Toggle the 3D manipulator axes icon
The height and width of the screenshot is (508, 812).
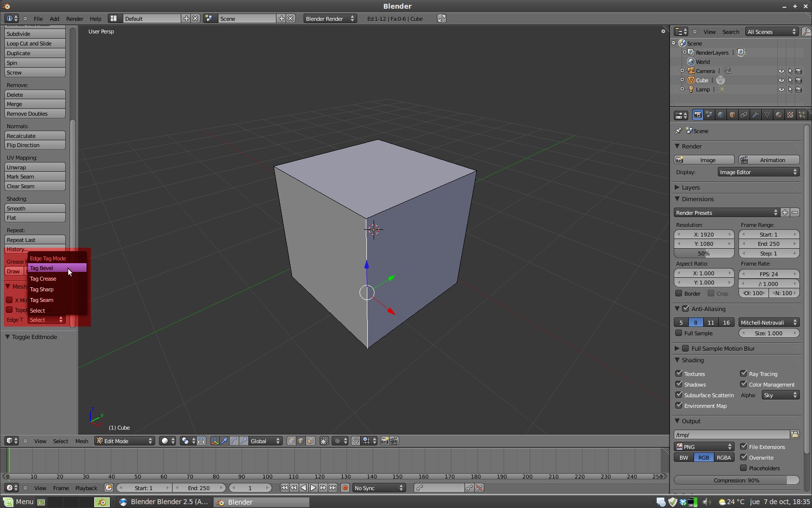(x=215, y=441)
